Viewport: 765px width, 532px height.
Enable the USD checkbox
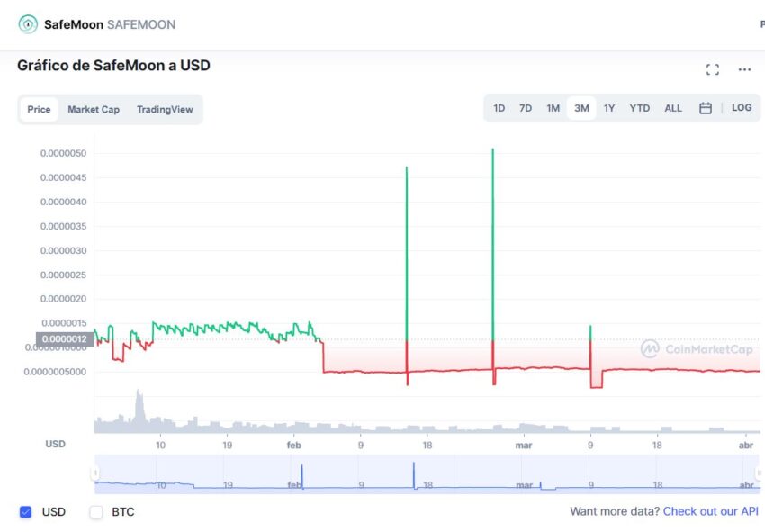(25, 512)
